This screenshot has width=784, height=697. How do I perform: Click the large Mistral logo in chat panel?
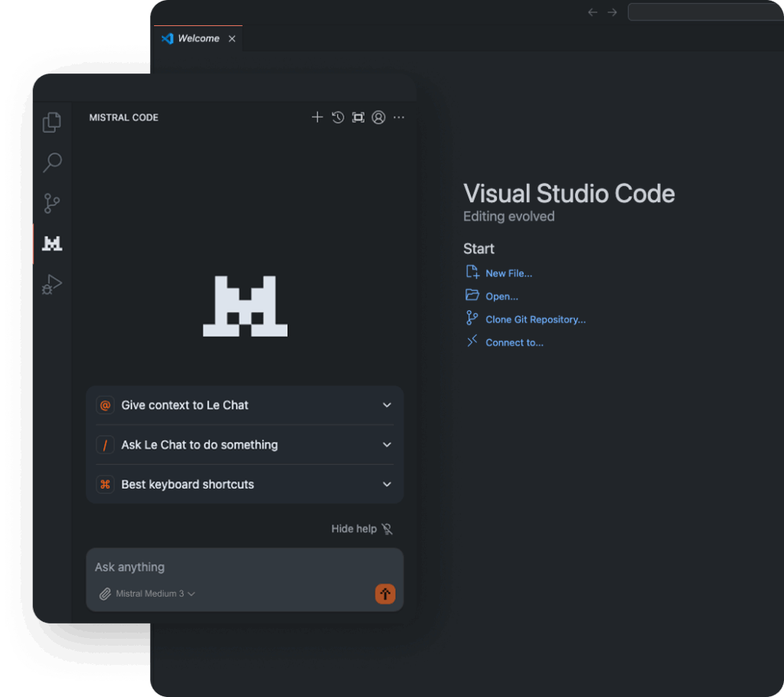tap(245, 306)
